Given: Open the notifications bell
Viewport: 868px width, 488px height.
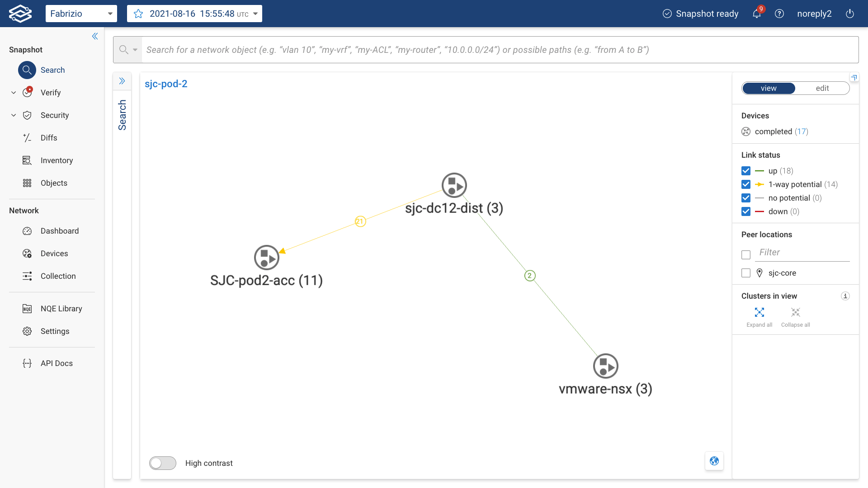Looking at the screenshot, I should coord(756,14).
